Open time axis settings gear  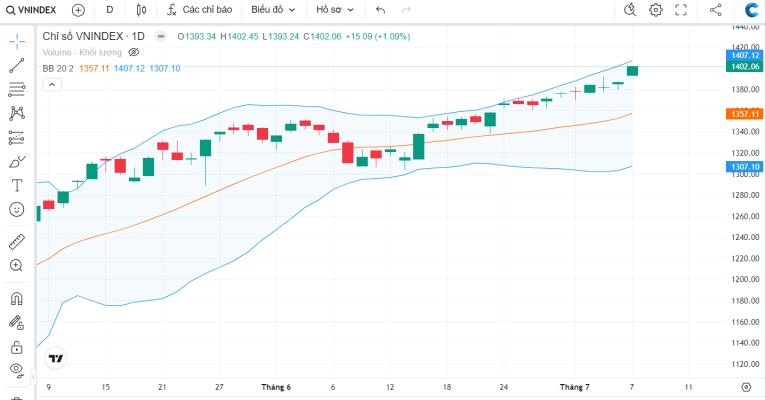click(746, 387)
